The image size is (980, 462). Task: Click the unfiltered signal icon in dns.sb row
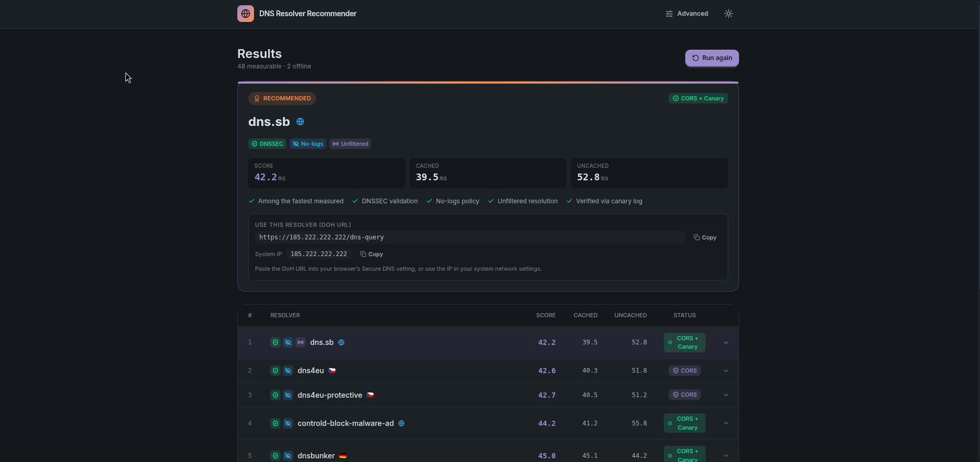click(301, 342)
